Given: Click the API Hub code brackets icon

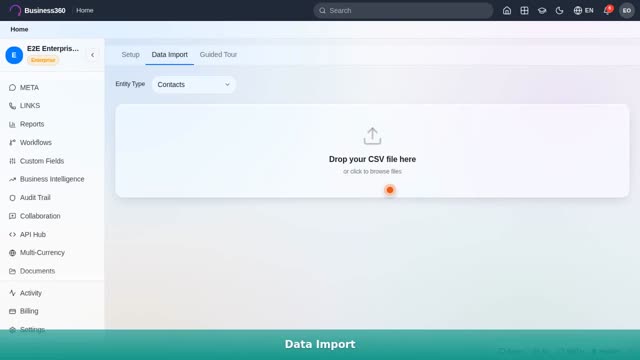Looking at the screenshot, I should [x=12, y=234].
